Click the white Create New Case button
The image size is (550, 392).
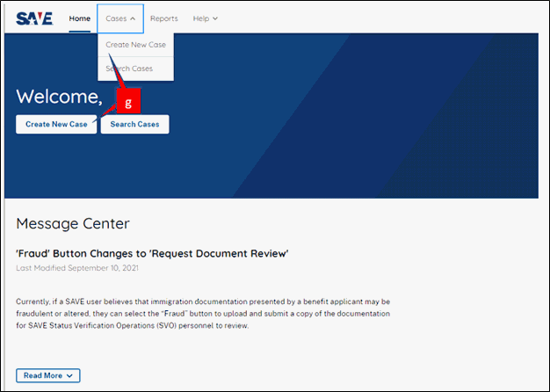click(x=56, y=124)
